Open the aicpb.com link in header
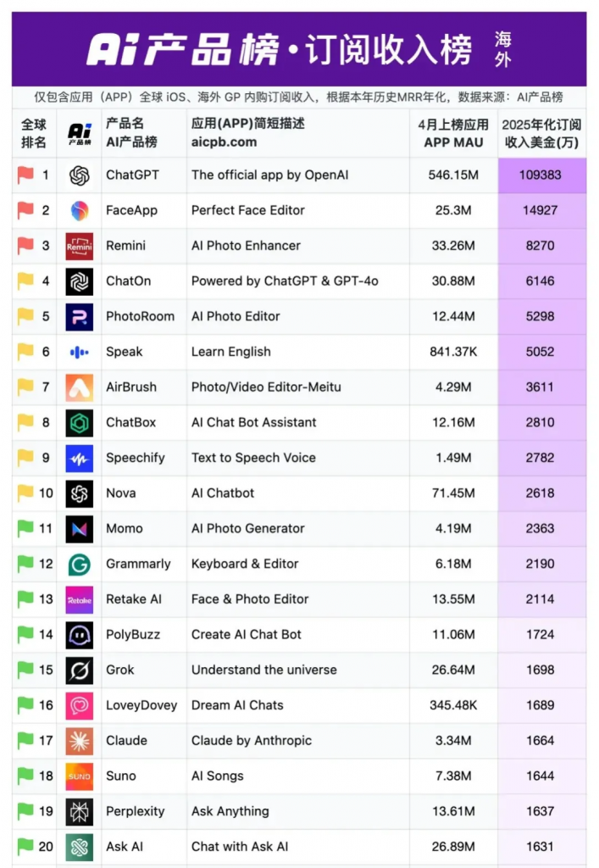This screenshot has height=868, width=599. [x=224, y=142]
